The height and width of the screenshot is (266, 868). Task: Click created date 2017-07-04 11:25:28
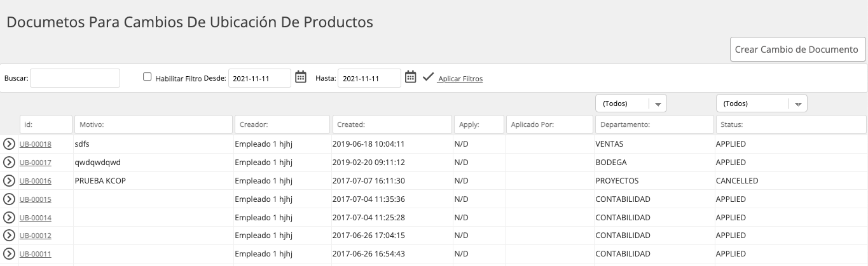[x=368, y=218]
